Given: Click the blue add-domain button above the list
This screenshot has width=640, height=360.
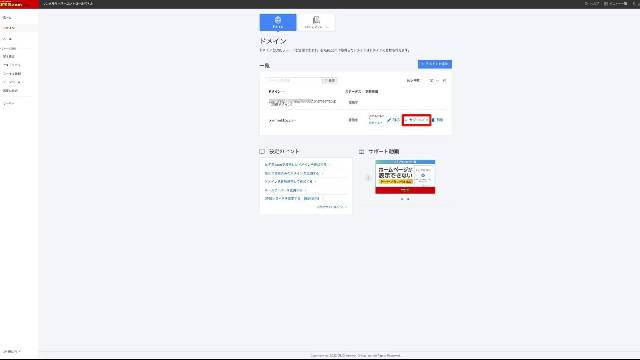Looking at the screenshot, I should [435, 64].
